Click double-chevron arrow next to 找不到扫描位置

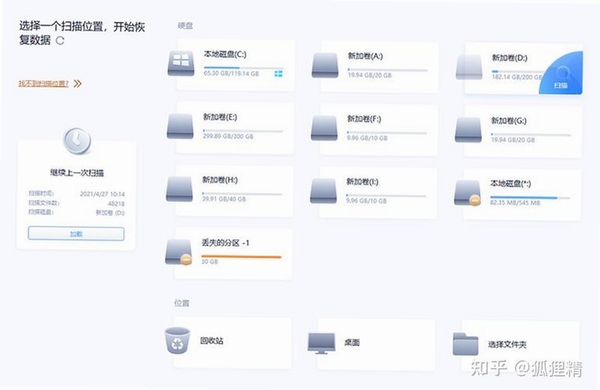[x=78, y=83]
